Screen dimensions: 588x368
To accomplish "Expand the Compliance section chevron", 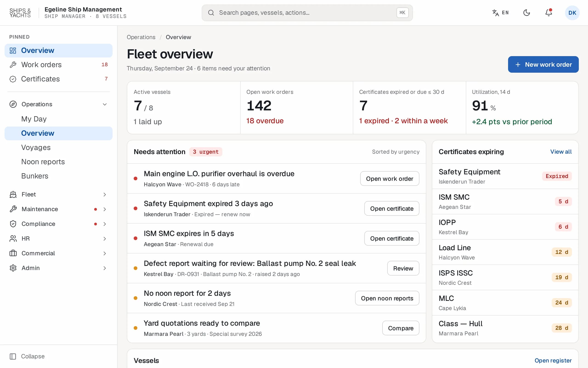I will (x=105, y=224).
